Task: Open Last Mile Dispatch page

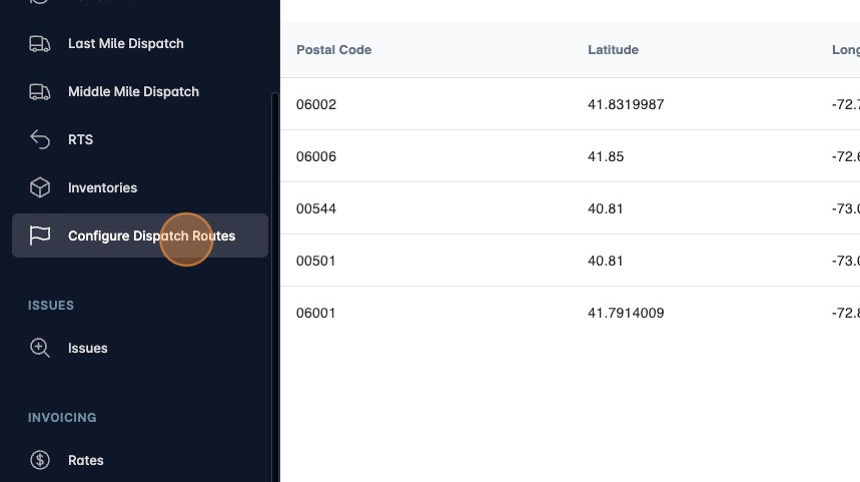Action: (x=125, y=44)
